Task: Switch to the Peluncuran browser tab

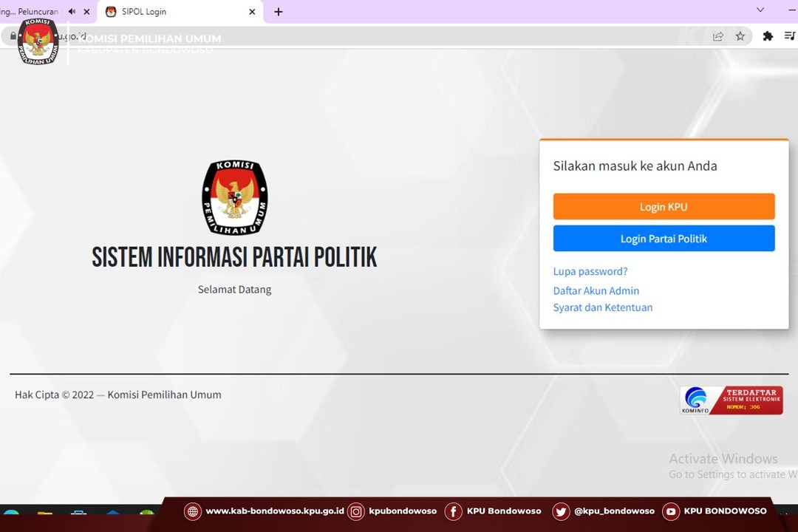Action: pyautogui.click(x=33, y=12)
